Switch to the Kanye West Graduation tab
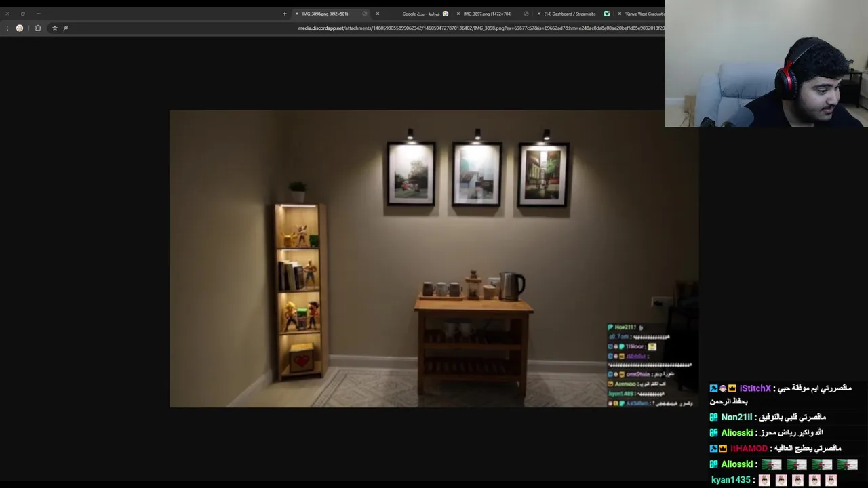Screen dimensions: 868x488 click(641, 14)
